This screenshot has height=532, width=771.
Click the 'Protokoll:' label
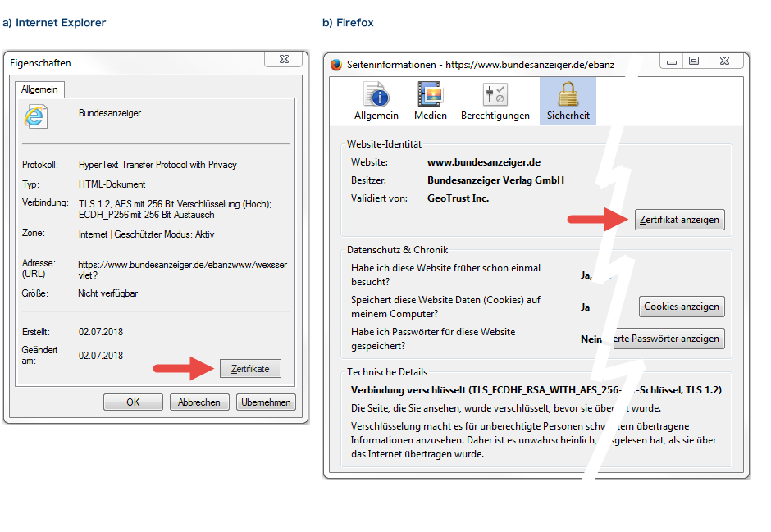(x=40, y=165)
